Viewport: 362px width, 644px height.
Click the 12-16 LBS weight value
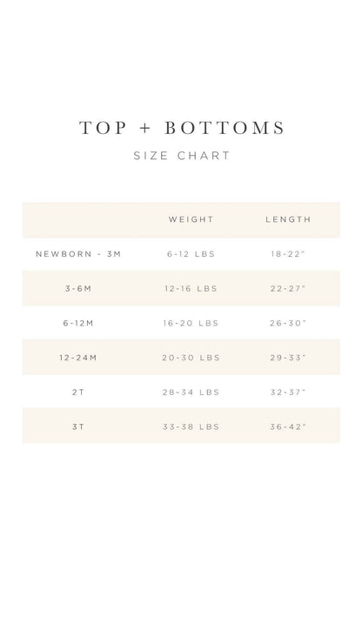tap(191, 288)
